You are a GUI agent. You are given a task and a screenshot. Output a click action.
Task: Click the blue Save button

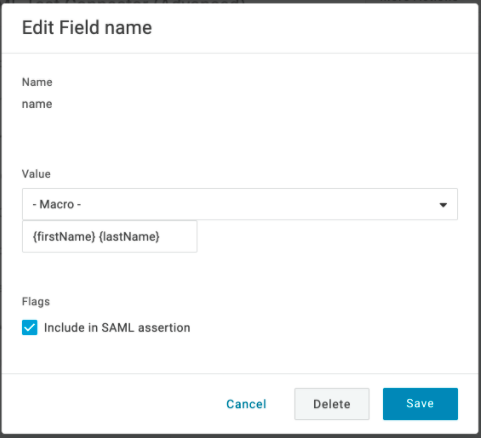[x=420, y=404]
